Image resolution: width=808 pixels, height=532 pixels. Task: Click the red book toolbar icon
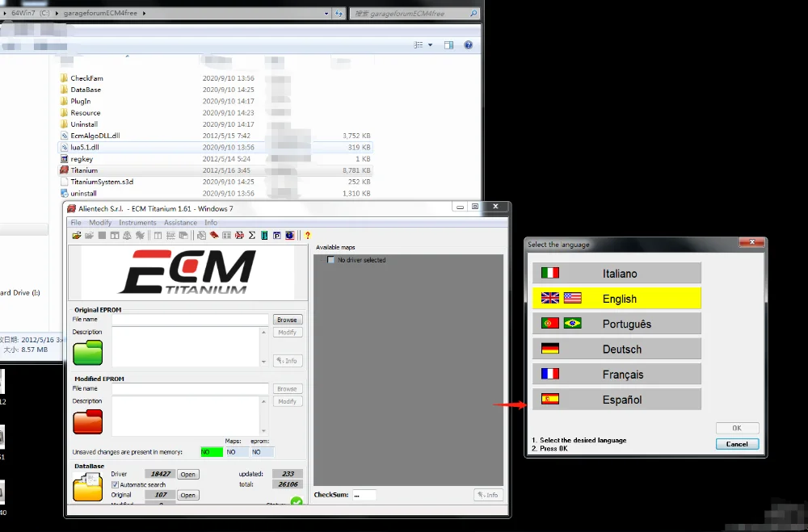pyautogui.click(x=214, y=236)
